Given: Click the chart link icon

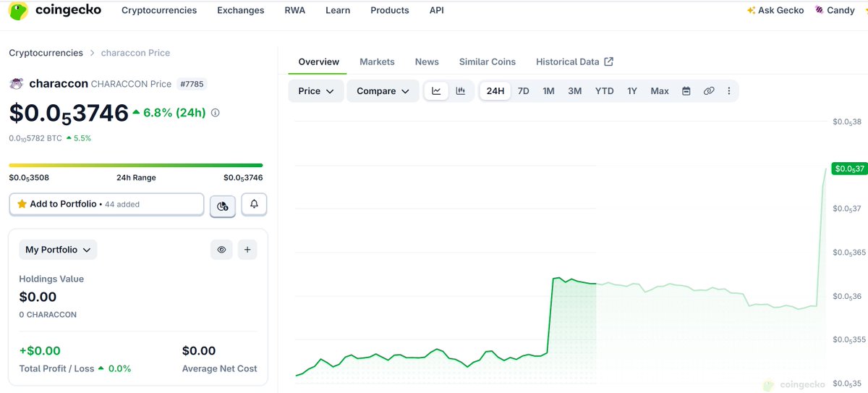Looking at the screenshot, I should click(709, 91).
